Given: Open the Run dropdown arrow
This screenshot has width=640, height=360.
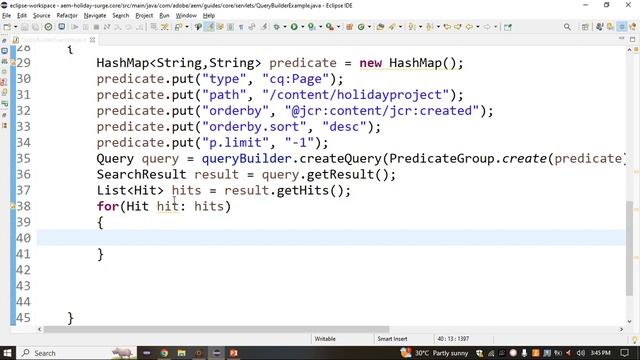Looking at the screenshot, I should 302,27.
